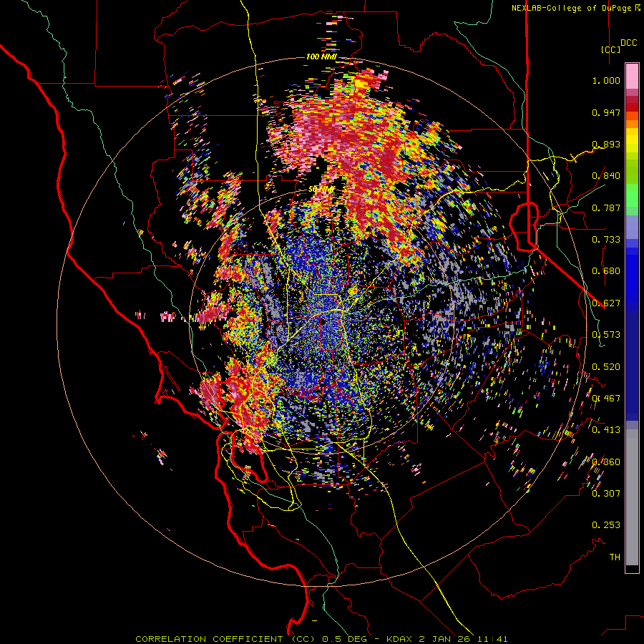Viewport: 644px width, 644px height.
Task: Click the 50 NMI range ring label
Action: pos(321,190)
